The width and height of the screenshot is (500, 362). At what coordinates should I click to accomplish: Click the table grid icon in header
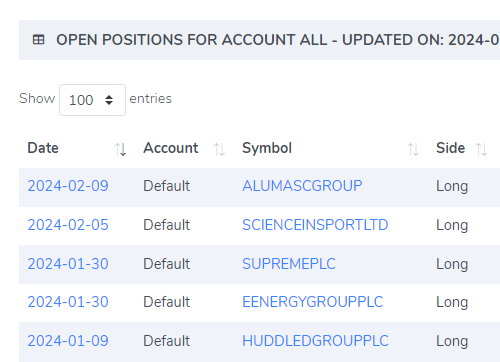[x=38, y=40]
